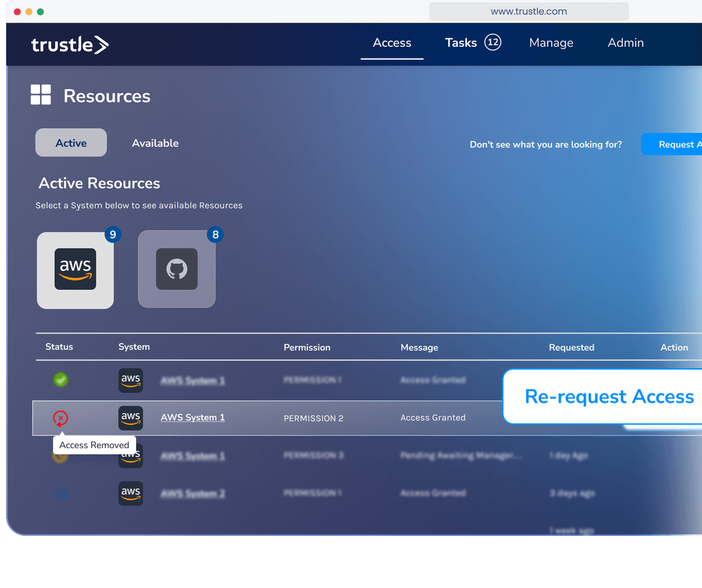Viewport: 702px width, 588px height.
Task: Click the AWS icon in AWS System 2 row
Action: [x=131, y=493]
